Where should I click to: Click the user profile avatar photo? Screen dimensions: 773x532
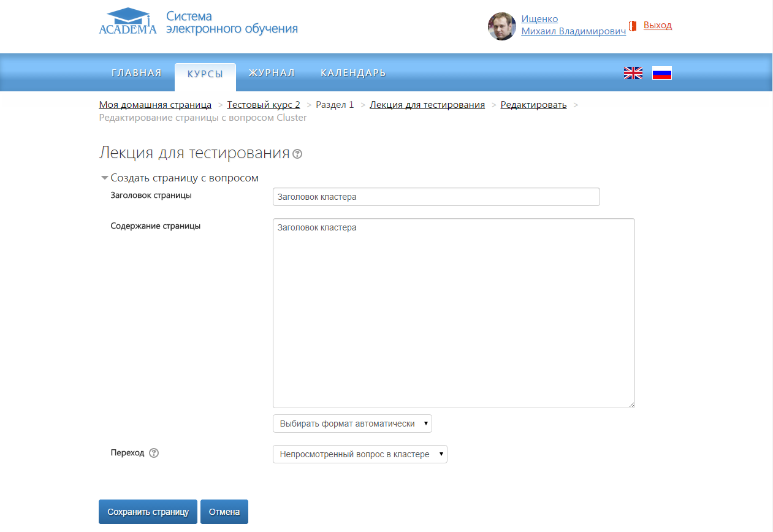[501, 26]
